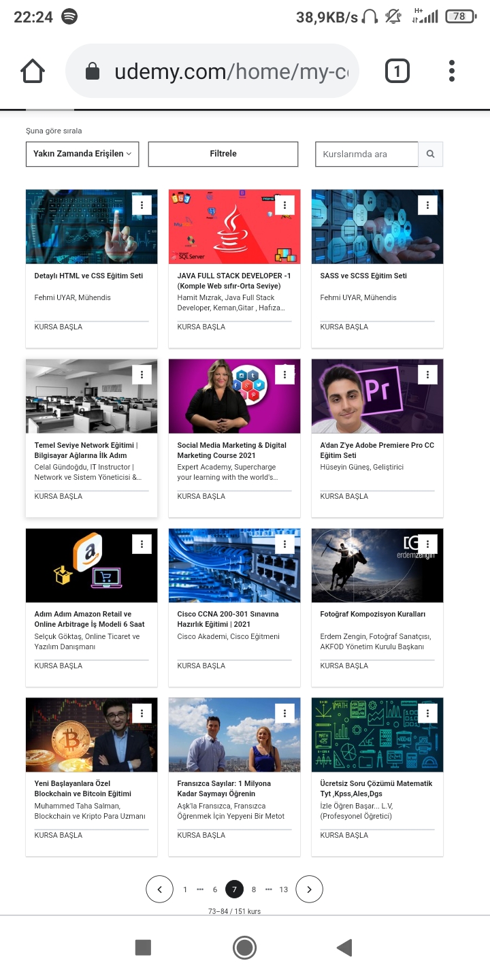The width and height of the screenshot is (490, 980).
Task: Click KURSA BAŞLA under Adobe Premiere Pro
Action: click(344, 496)
